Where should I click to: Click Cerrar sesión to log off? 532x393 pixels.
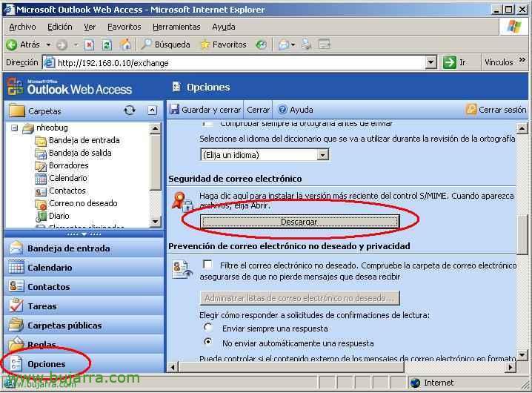(496, 110)
